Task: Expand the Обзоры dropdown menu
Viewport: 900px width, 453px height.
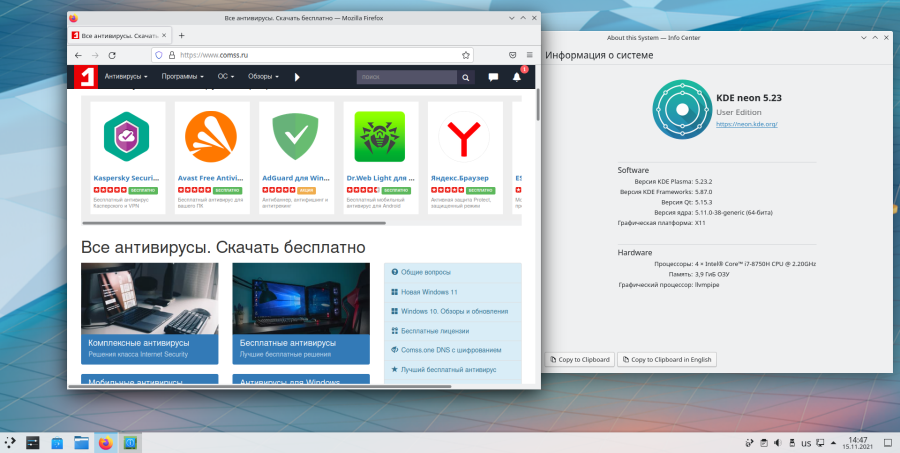Action: pyautogui.click(x=263, y=76)
